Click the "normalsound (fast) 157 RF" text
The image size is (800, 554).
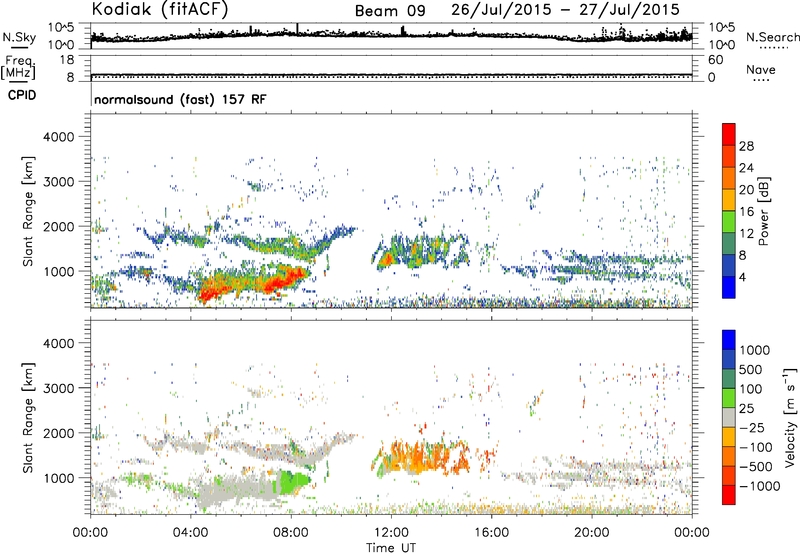[180, 99]
